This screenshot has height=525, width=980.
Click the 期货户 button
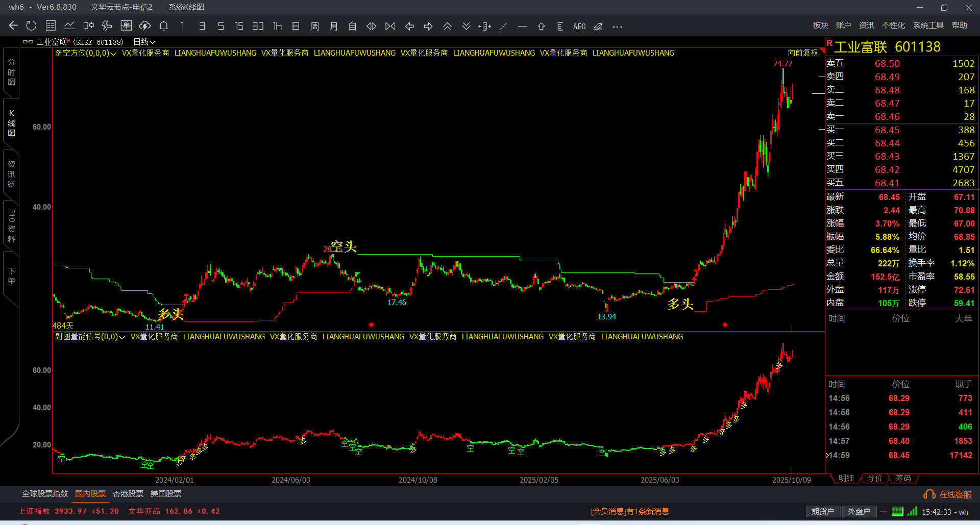click(x=822, y=512)
